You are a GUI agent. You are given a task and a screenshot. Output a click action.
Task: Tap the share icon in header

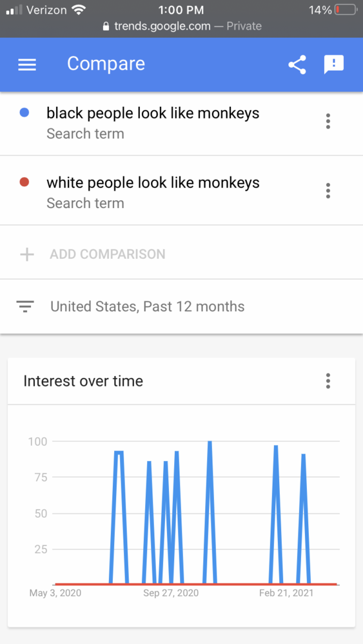tap(297, 64)
